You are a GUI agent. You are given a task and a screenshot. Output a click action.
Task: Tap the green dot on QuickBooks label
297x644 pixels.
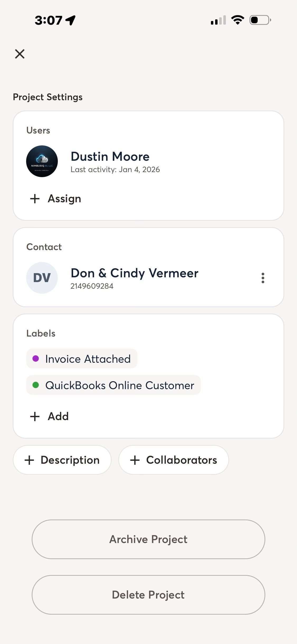36,385
